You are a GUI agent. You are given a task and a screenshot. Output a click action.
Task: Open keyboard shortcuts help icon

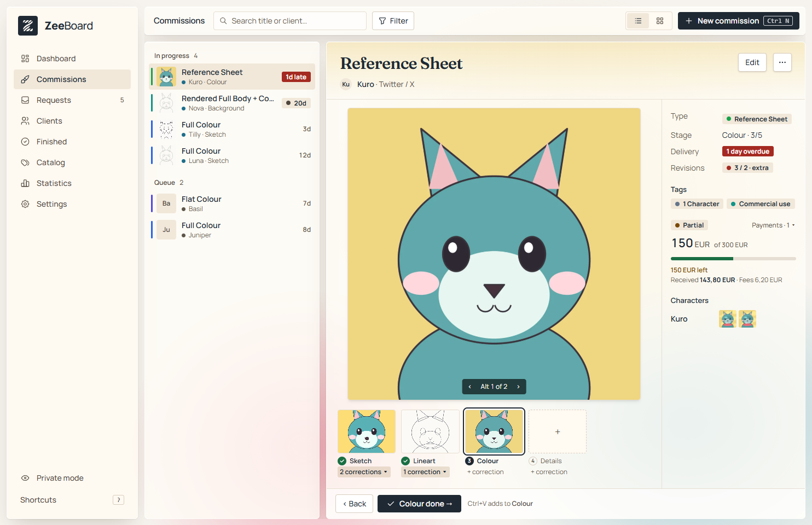point(118,500)
